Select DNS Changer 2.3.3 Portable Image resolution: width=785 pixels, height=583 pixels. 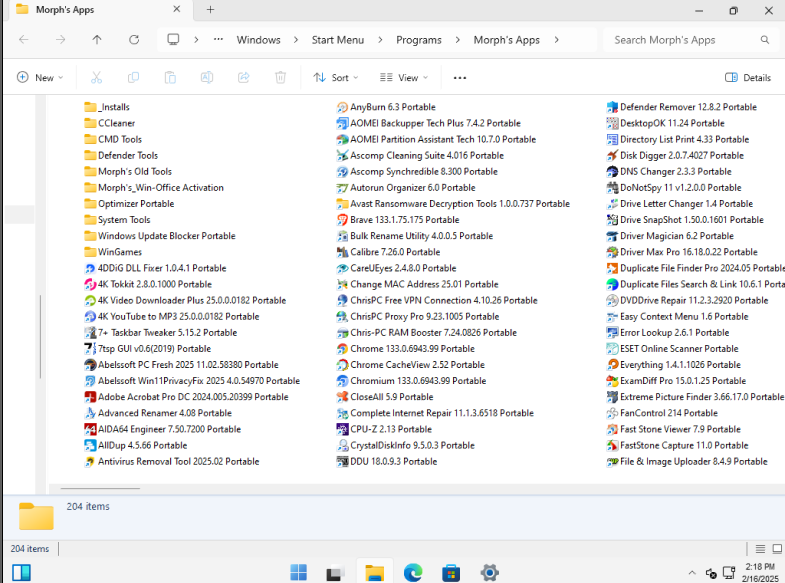(669, 172)
